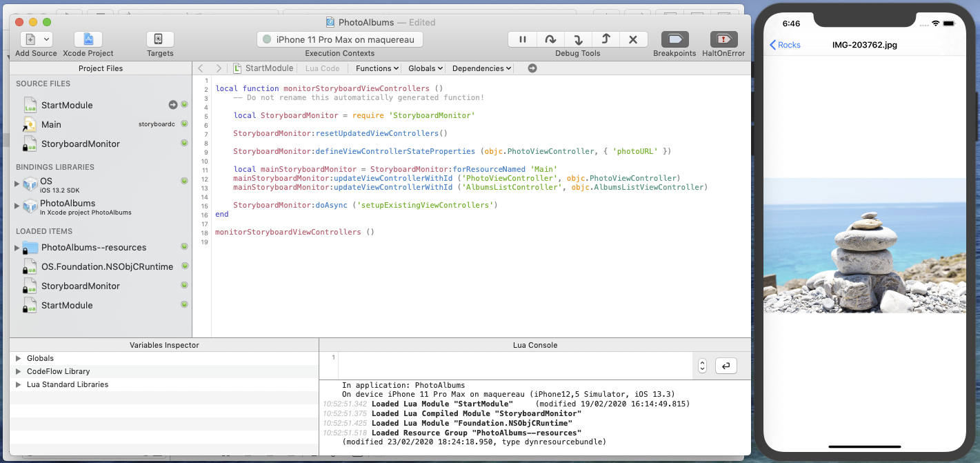
Task: Click the green status indicator on Main storyboardc row
Action: click(x=184, y=124)
